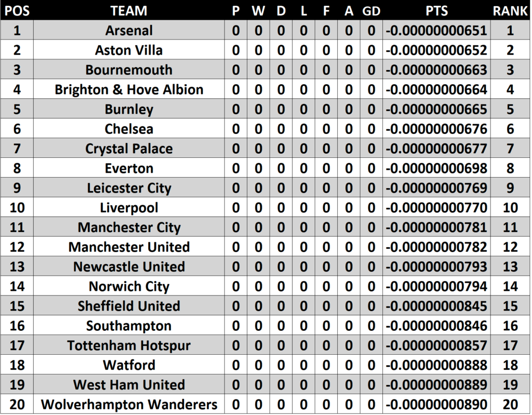
Task: Click the Crystal Palace row name
Action: coord(129,149)
